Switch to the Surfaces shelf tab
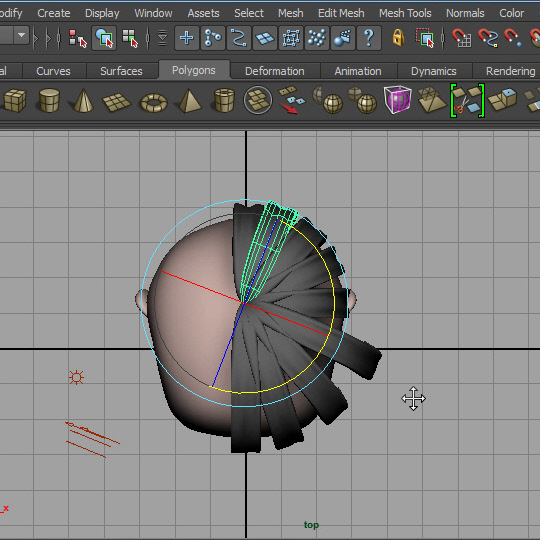 121,71
